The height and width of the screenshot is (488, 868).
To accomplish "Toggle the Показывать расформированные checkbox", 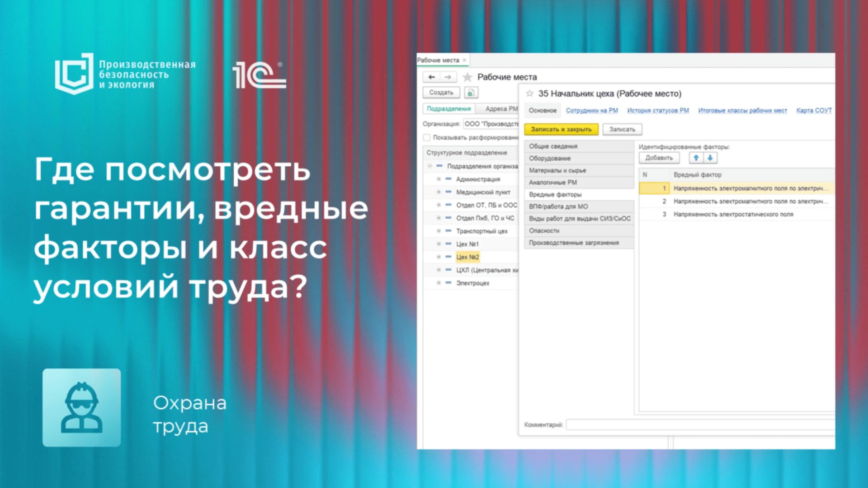I will coord(427,137).
